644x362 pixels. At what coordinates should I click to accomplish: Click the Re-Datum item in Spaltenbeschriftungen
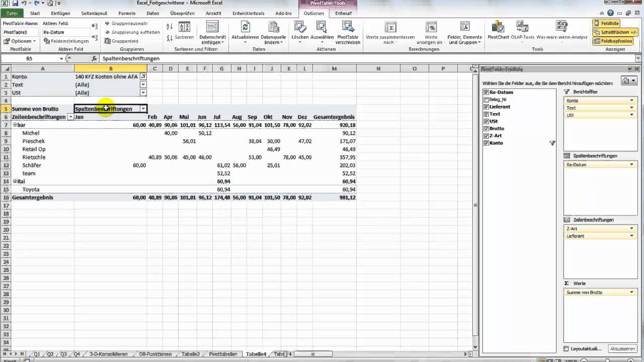click(600, 164)
